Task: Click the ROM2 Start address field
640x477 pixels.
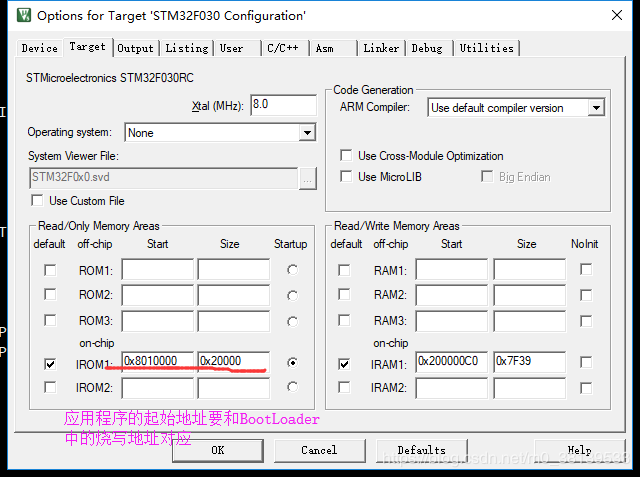Action: 158,295
